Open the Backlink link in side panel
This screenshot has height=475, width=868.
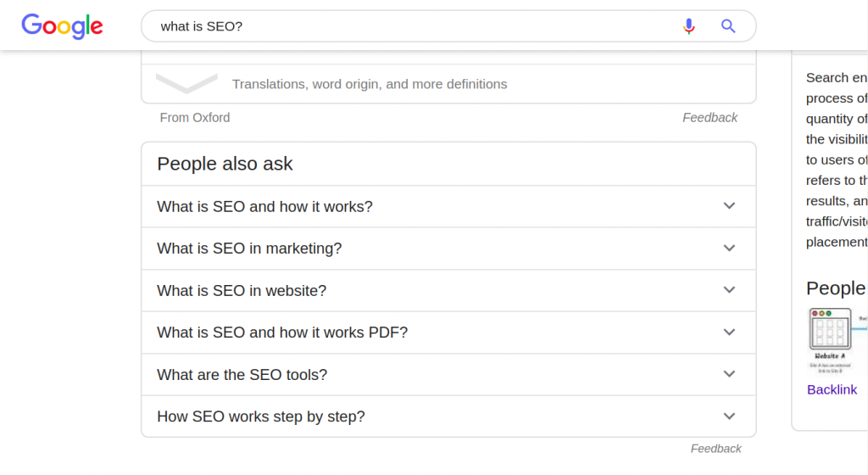tap(832, 390)
